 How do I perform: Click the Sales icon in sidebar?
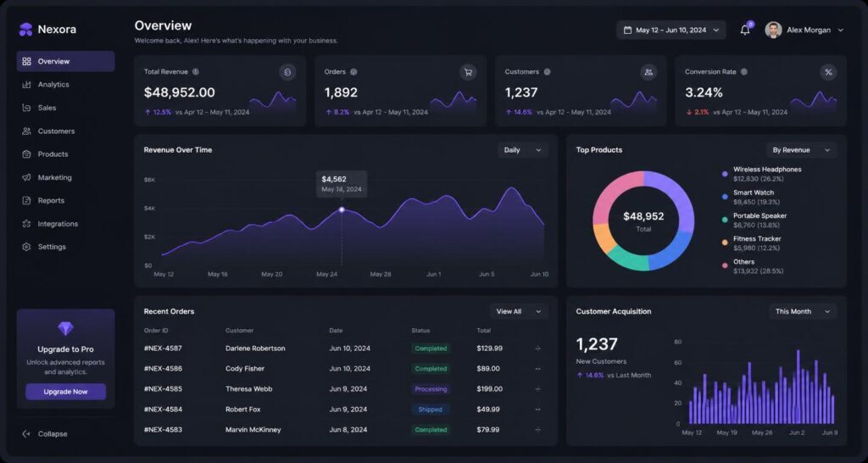pyautogui.click(x=26, y=108)
